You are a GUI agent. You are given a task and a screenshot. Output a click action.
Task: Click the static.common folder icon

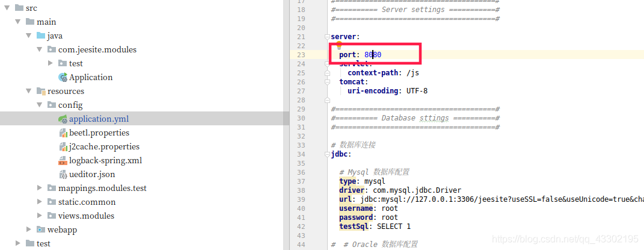[x=52, y=202]
